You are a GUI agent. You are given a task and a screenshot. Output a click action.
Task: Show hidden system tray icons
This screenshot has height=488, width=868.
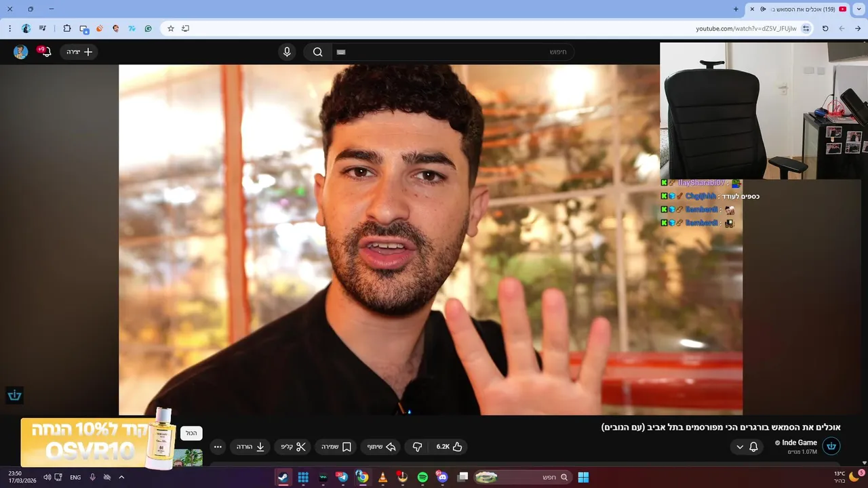point(121,477)
